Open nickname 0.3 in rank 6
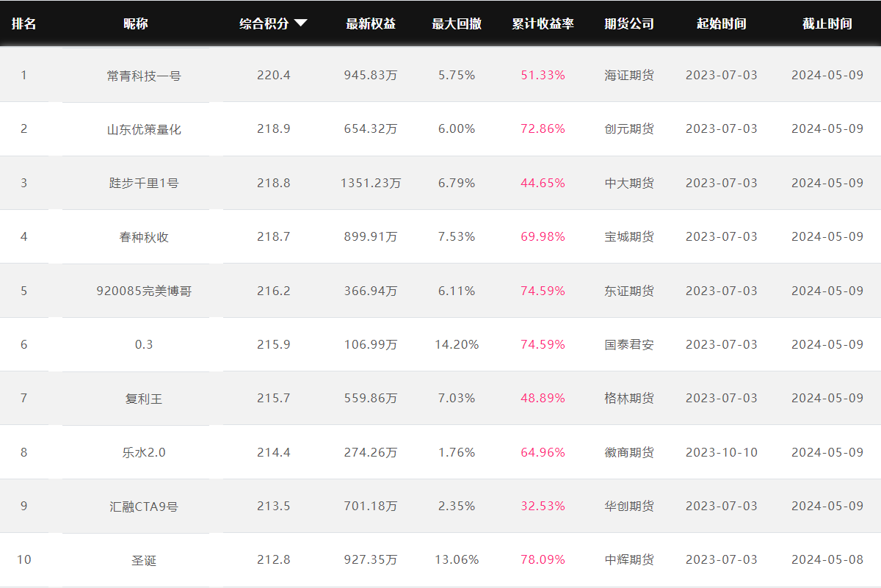This screenshot has height=588, width=881. click(x=144, y=344)
